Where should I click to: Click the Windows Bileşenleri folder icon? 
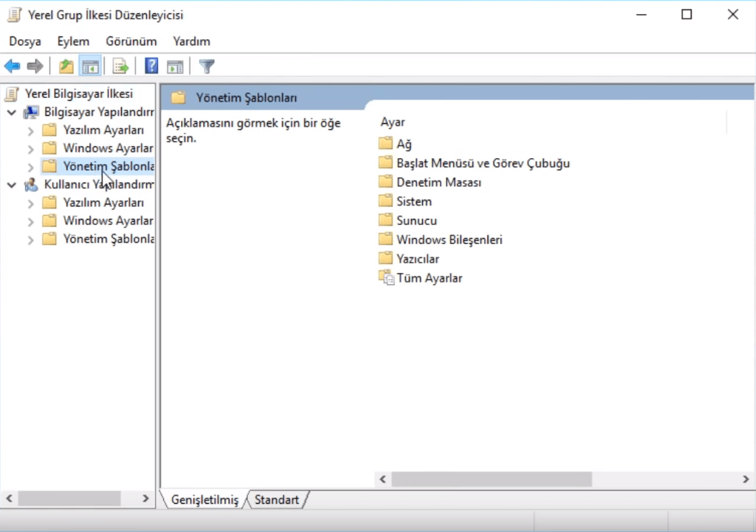(x=385, y=239)
